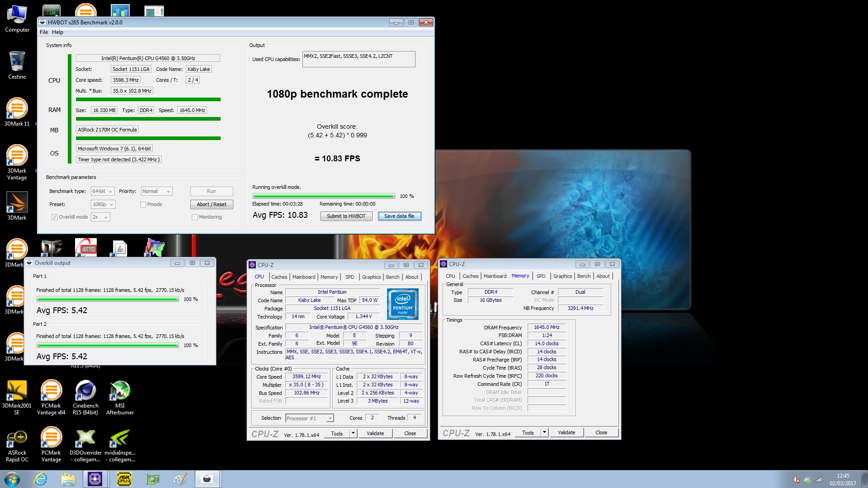
Task: Open the nvidiaInspector desktop shortcut
Action: click(120, 446)
